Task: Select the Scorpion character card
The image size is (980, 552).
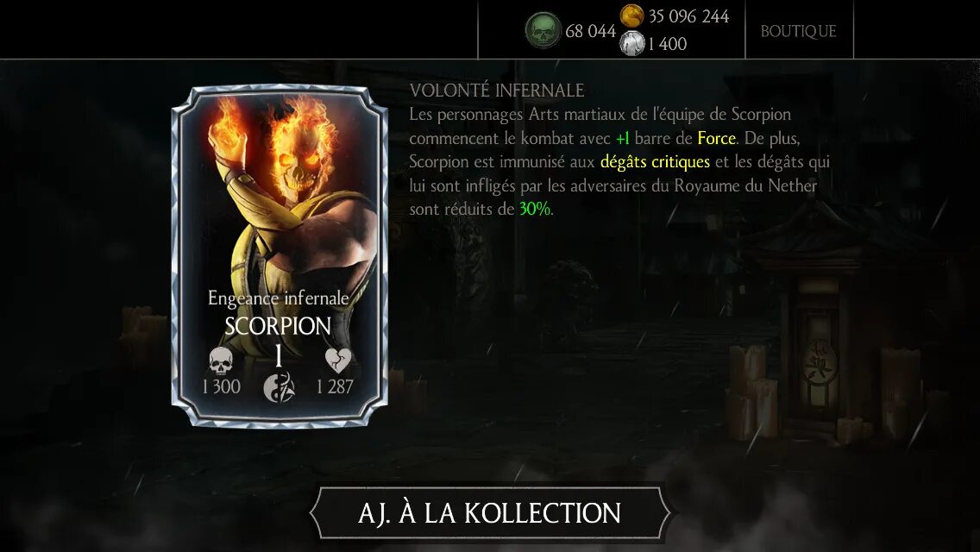Action: coord(280,256)
